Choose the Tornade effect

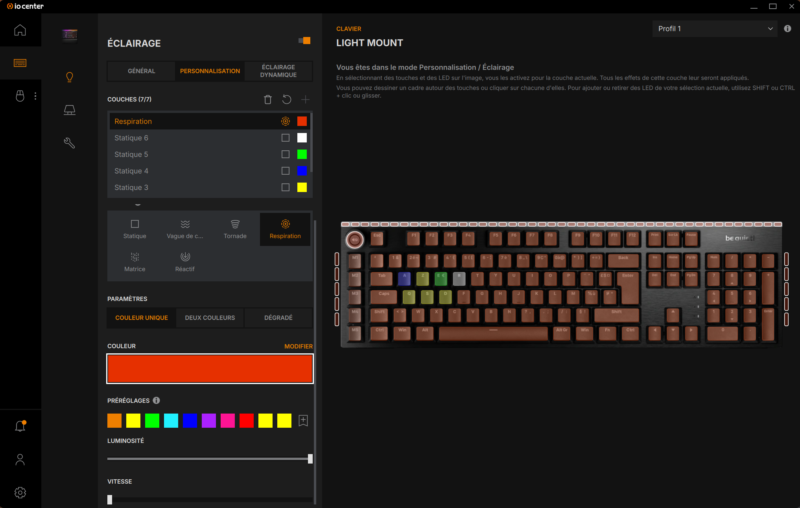coord(235,229)
